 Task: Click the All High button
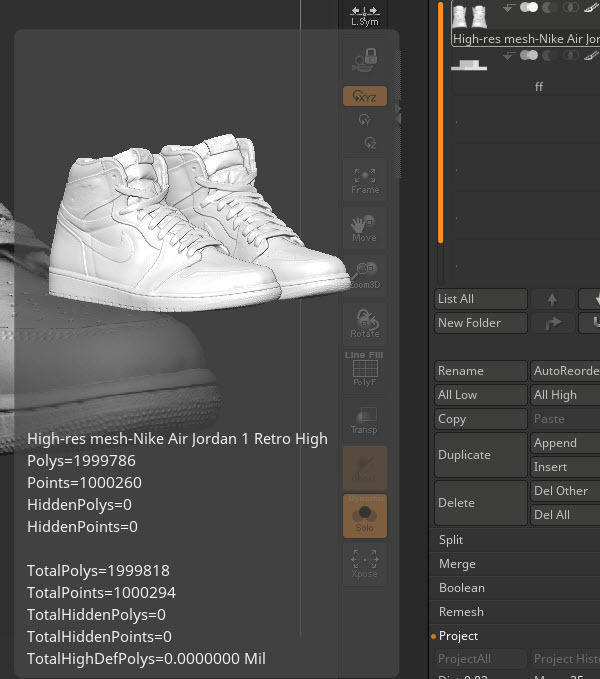pyautogui.click(x=565, y=395)
